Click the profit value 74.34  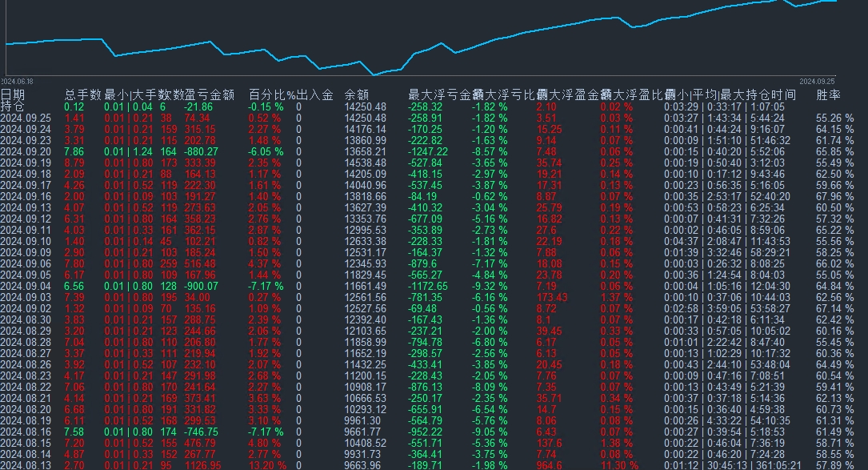click(x=197, y=118)
